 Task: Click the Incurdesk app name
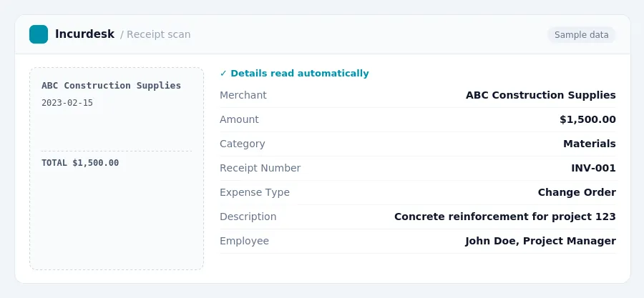click(84, 34)
